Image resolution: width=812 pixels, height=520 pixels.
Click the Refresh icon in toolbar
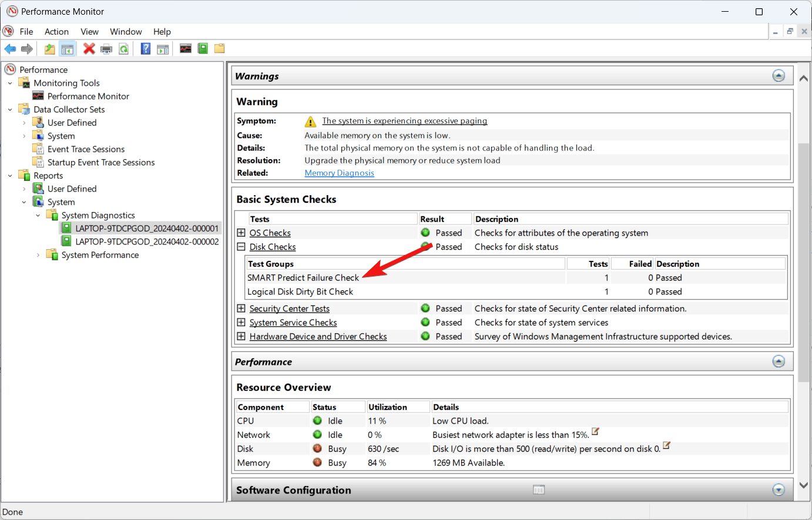tap(123, 49)
